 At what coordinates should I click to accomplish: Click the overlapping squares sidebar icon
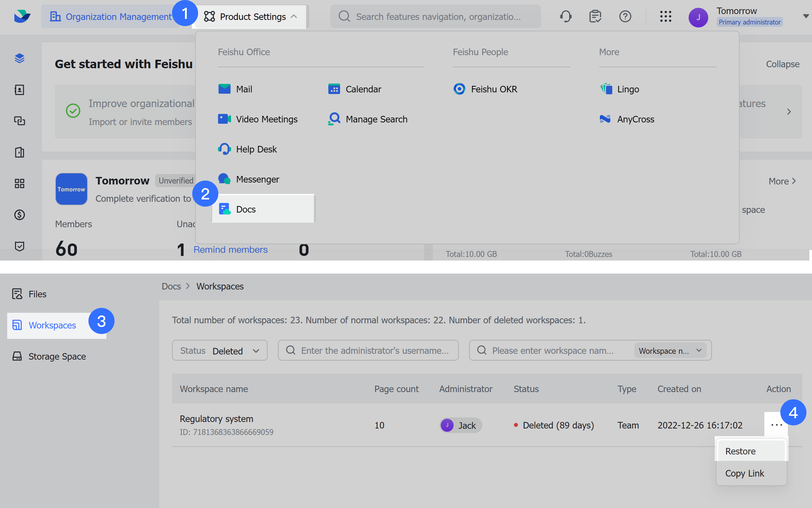click(20, 120)
